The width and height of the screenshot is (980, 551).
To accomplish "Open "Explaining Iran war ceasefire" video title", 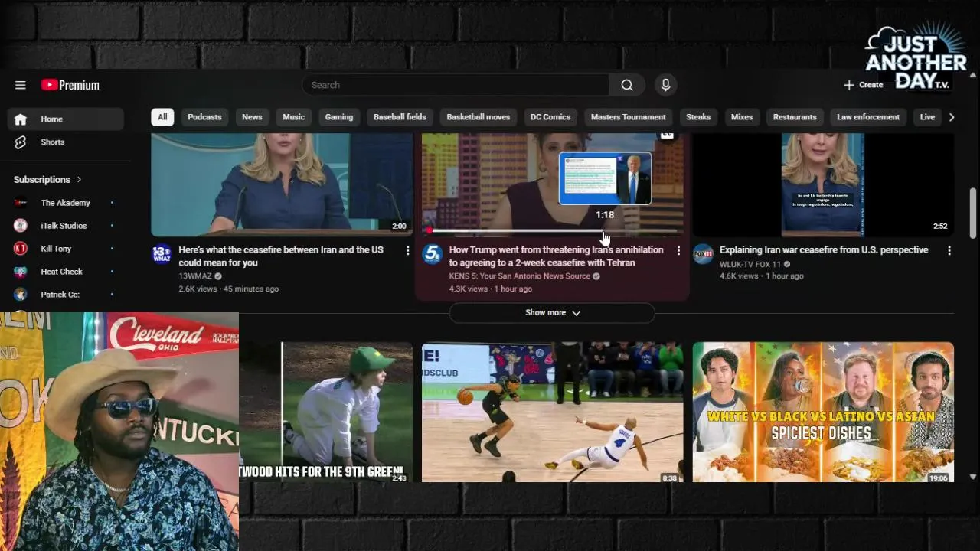I will pos(824,250).
